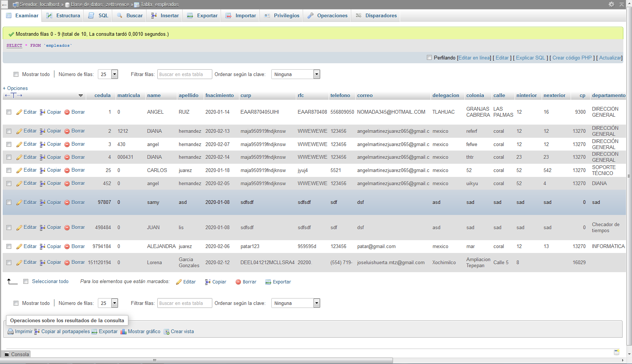Click the Crear vista icon
The width and height of the screenshot is (632, 364).
click(166, 332)
